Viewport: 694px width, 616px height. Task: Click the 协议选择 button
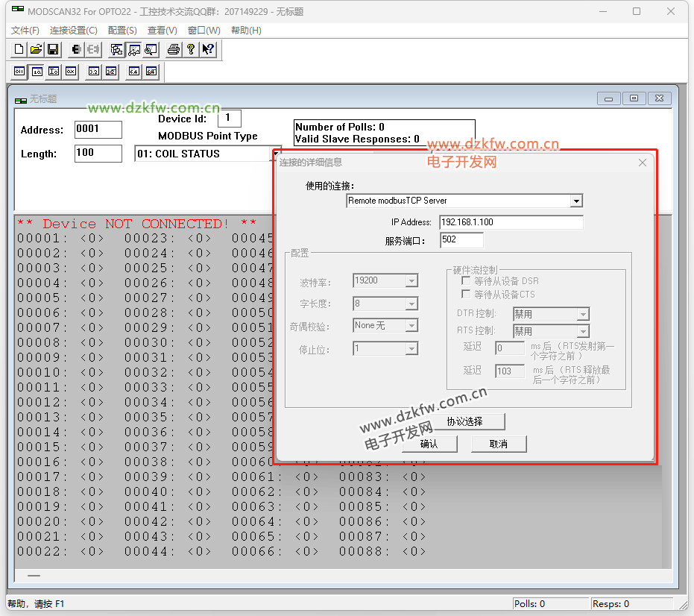(464, 421)
